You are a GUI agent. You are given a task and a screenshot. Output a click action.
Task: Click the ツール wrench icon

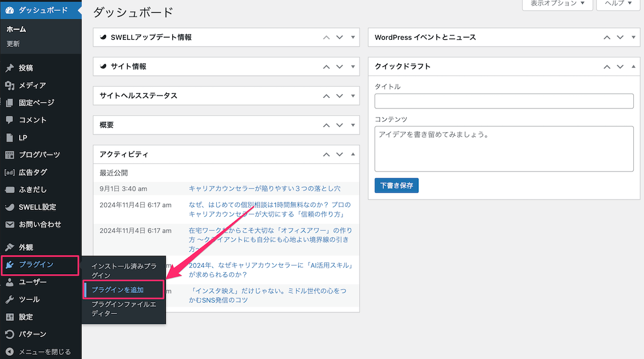9,299
